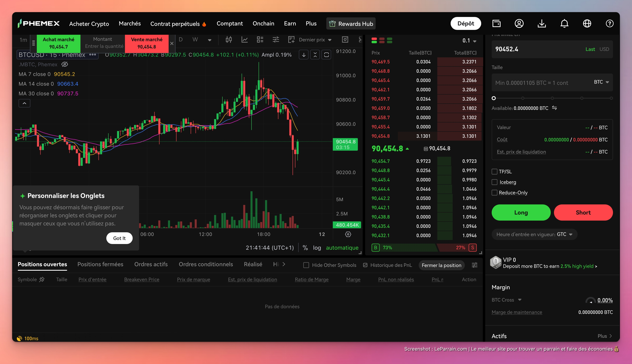Click the Taille size input field
This screenshot has width=632, height=364.
click(552, 82)
